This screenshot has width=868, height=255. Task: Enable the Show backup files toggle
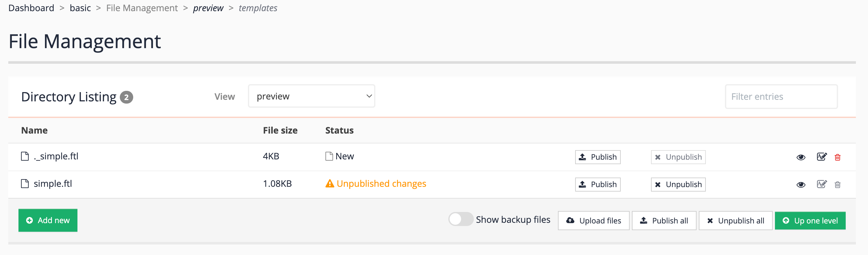[461, 219]
